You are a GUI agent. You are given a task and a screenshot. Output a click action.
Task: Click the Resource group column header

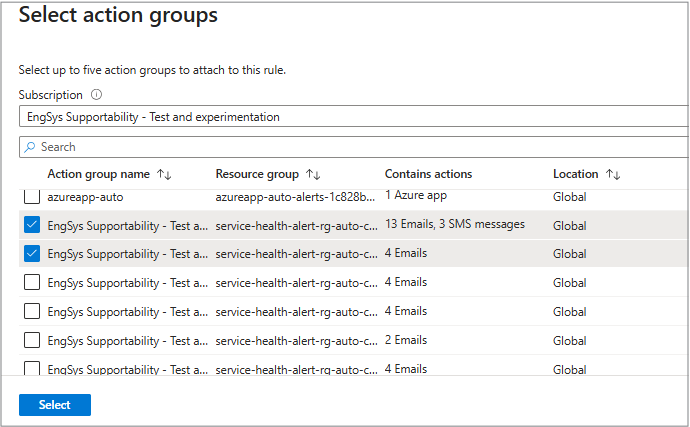pyautogui.click(x=258, y=174)
